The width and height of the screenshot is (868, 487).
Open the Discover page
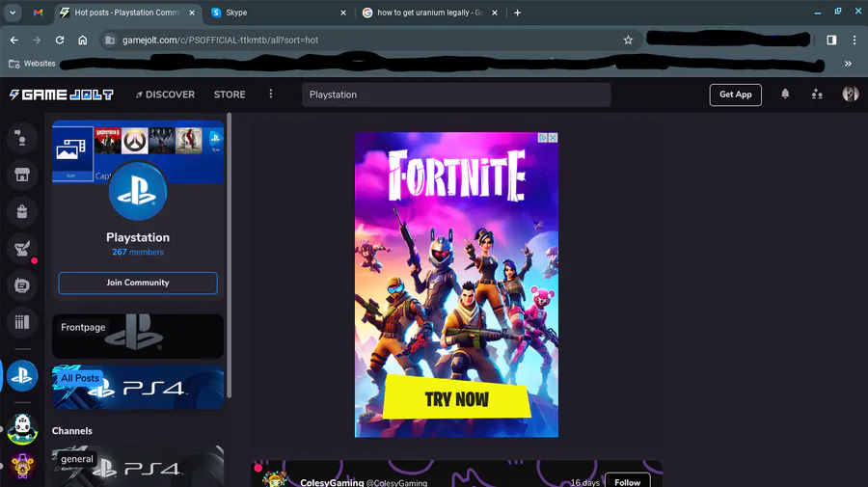pos(166,95)
